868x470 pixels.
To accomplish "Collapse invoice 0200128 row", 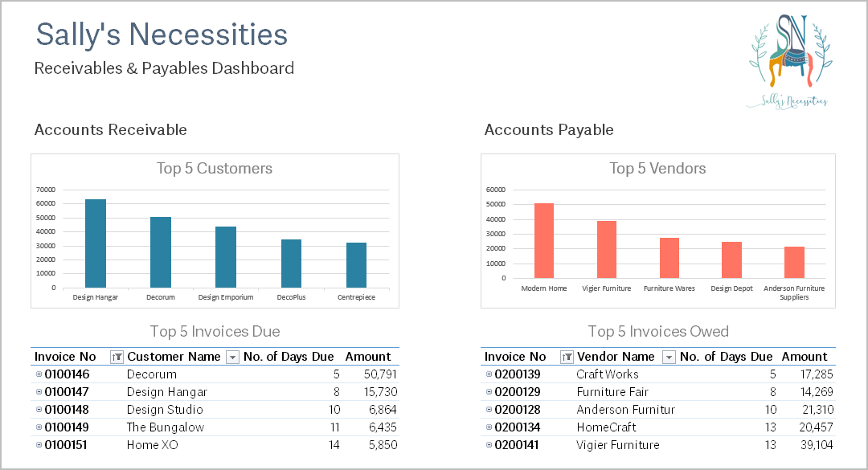I will pyautogui.click(x=489, y=410).
